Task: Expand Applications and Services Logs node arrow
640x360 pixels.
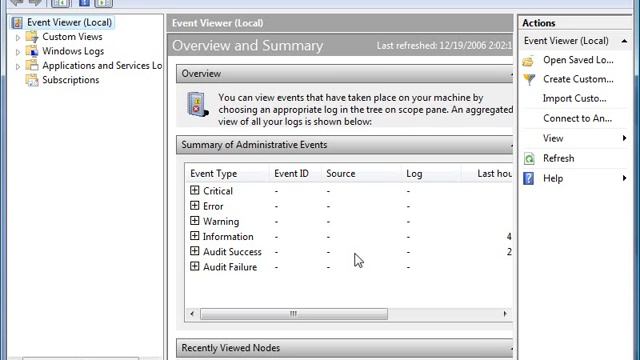Action: point(18,67)
